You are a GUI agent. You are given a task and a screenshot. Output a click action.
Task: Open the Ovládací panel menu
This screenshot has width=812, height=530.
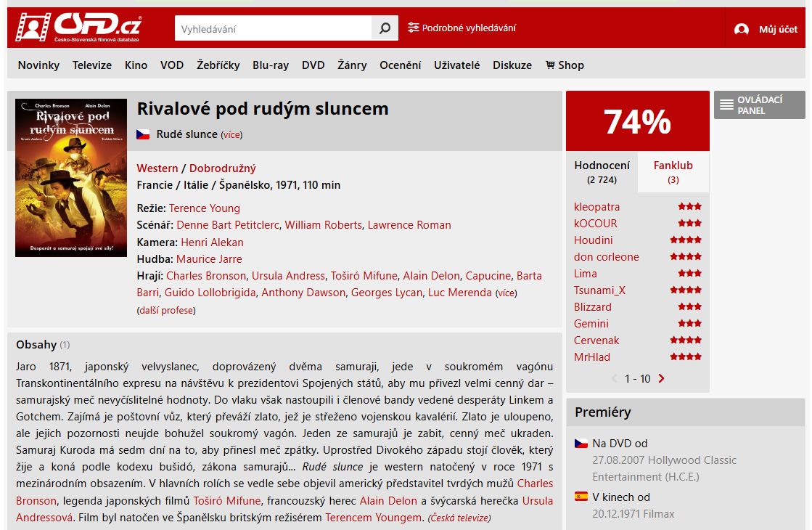759,105
